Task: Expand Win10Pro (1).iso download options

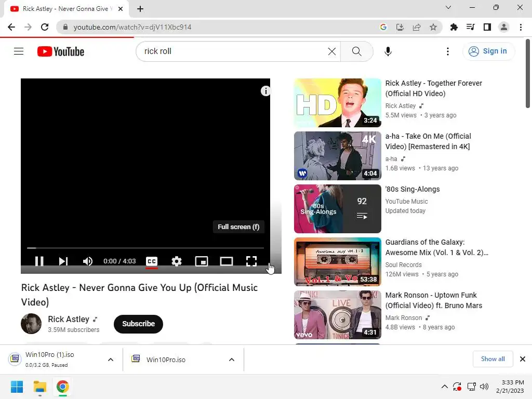Action: coord(111,360)
